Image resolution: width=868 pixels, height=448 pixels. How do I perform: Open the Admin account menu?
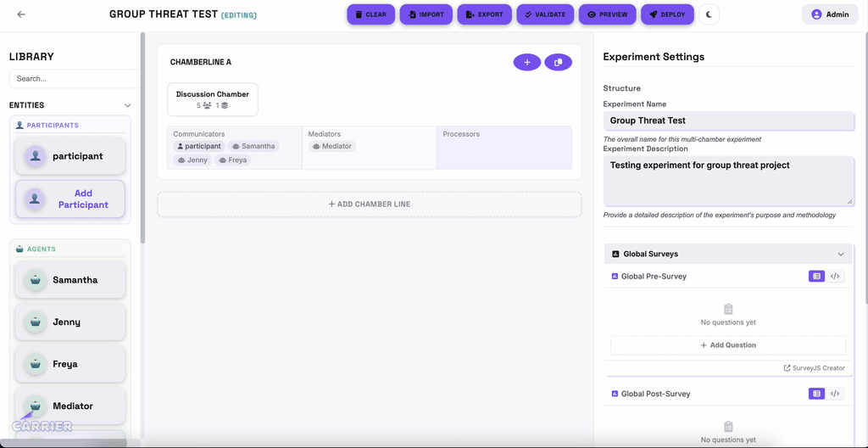tap(830, 14)
